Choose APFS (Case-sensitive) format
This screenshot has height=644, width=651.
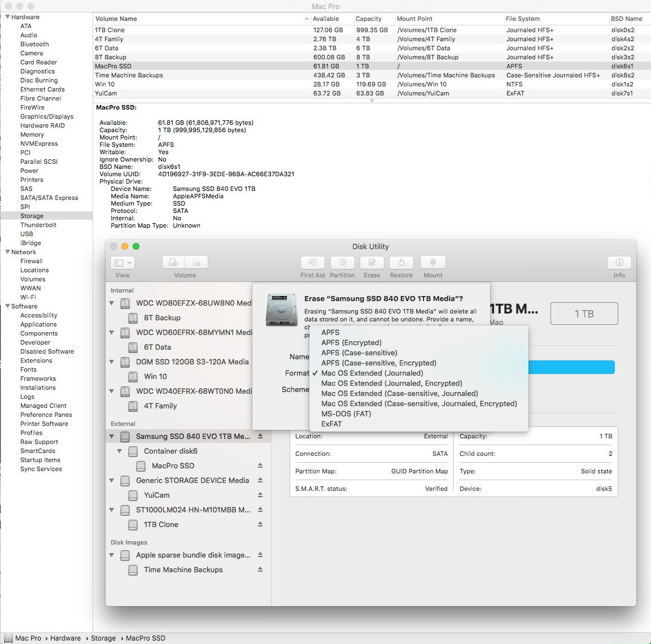[419, 353]
